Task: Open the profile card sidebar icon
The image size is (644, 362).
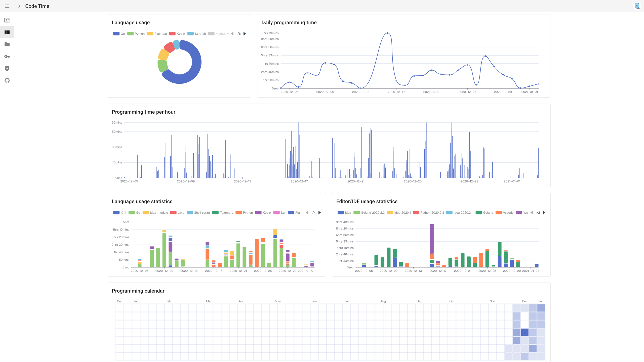Action: click(7, 20)
